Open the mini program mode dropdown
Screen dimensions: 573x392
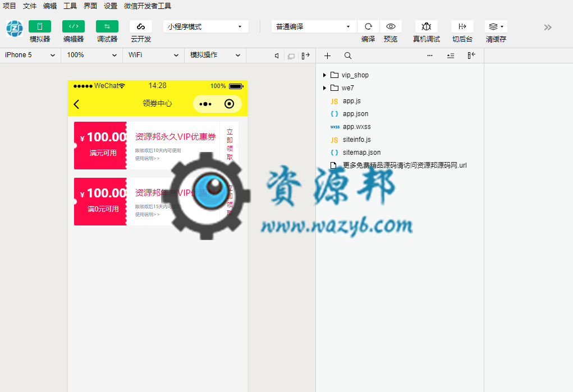pos(206,26)
